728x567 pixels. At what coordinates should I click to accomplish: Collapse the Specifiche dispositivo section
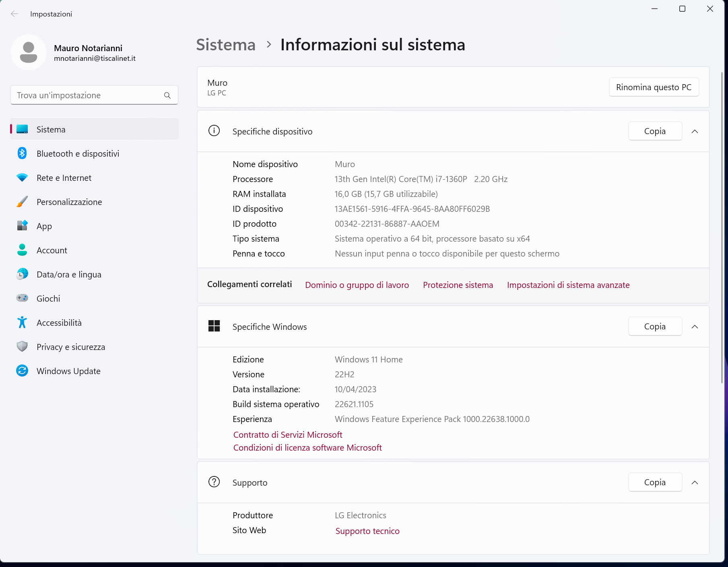695,131
